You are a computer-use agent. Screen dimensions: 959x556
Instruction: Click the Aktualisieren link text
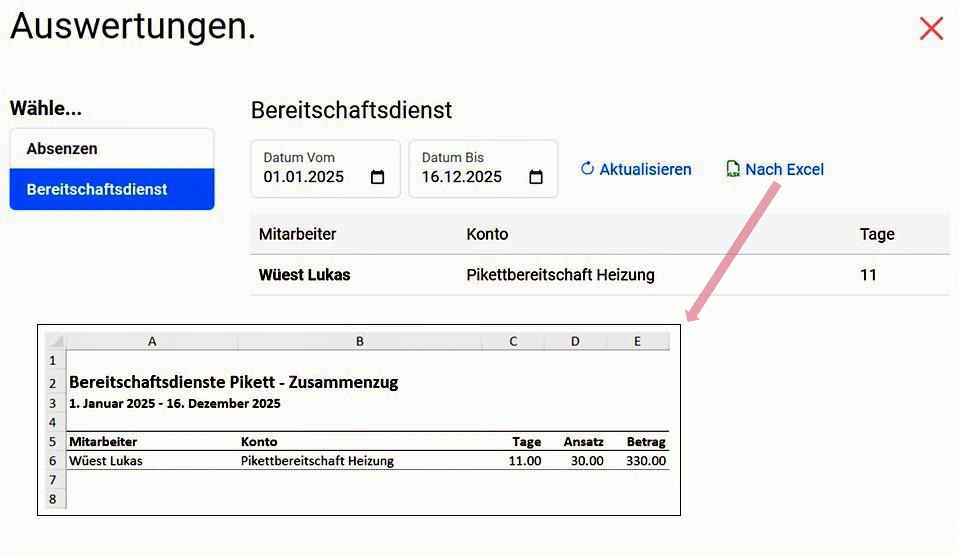645,170
